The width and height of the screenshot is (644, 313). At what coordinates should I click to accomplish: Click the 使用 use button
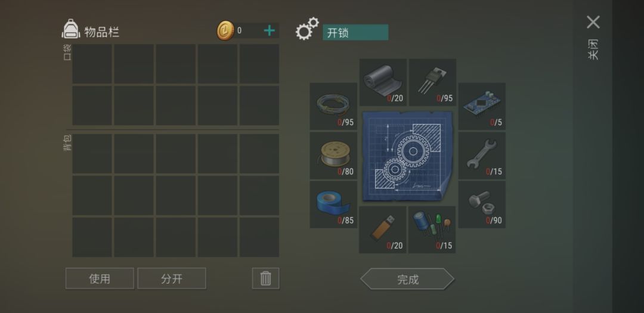click(x=100, y=278)
